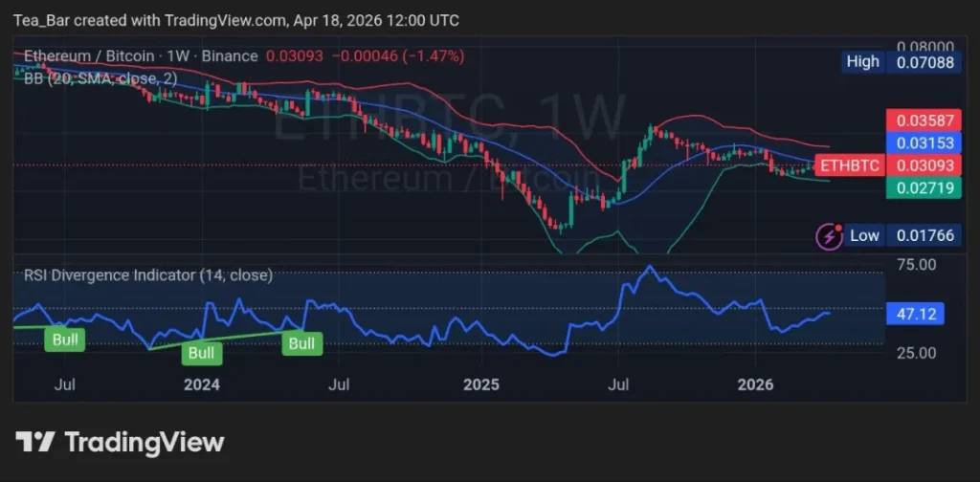The width and height of the screenshot is (980, 482).
Task: Click the TradingView logo icon
Action: point(34,442)
